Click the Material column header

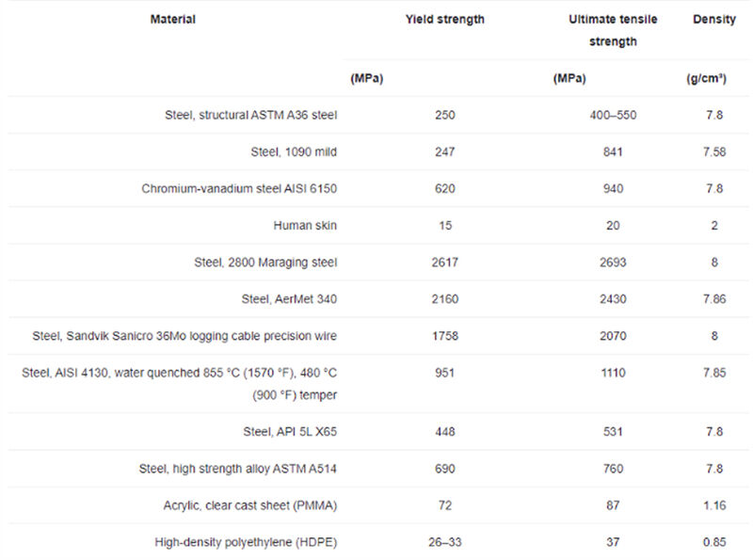173,19
